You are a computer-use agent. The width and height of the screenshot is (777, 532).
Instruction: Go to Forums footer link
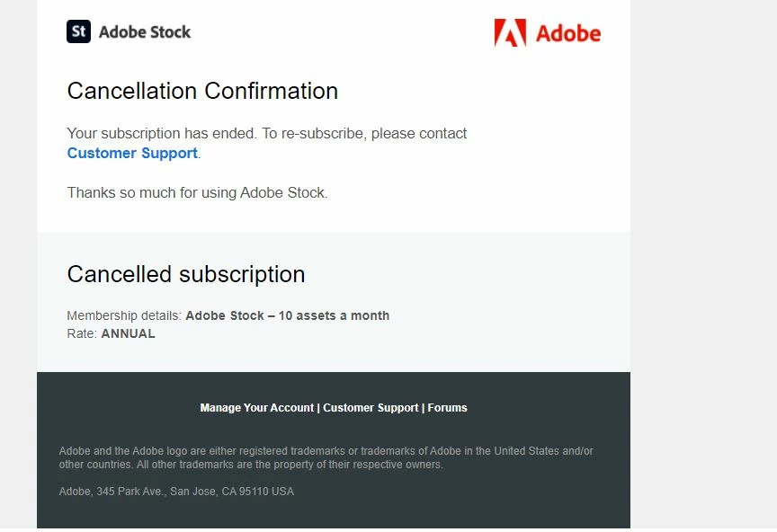(x=447, y=408)
